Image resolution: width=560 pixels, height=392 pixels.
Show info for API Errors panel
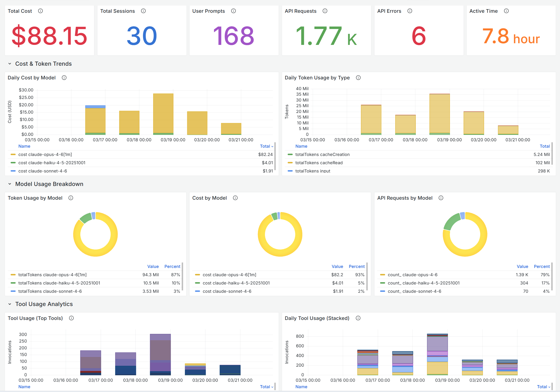coord(410,11)
